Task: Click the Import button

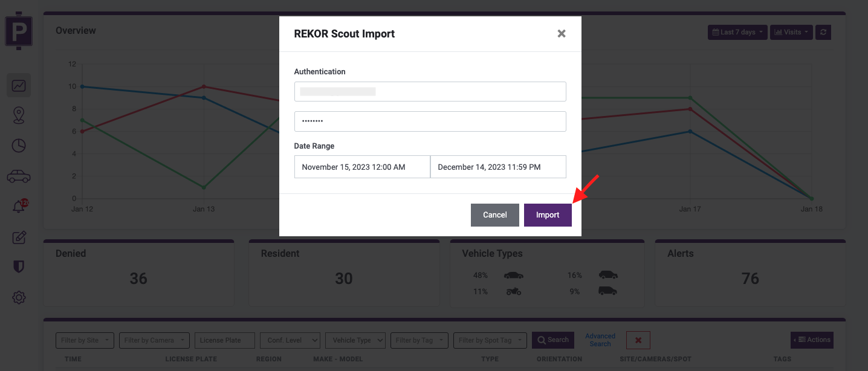Action: pos(548,215)
